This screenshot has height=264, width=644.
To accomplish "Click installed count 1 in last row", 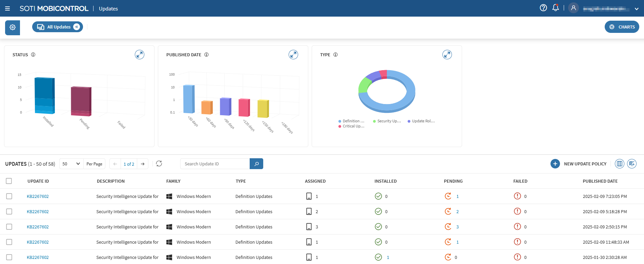I will click(388, 258).
